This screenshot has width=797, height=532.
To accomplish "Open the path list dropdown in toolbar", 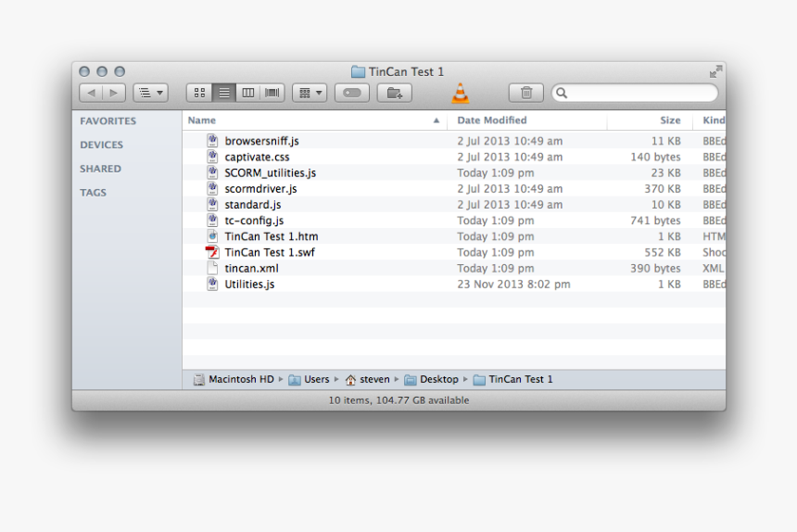I will click(151, 93).
